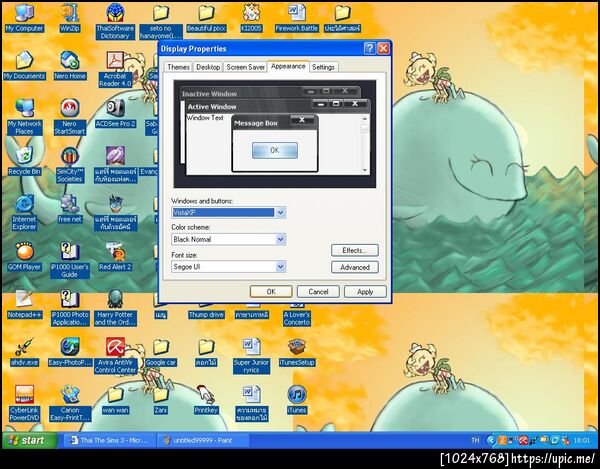Switch to the Desktop tab
Image resolution: width=600 pixels, height=469 pixels.
click(x=208, y=67)
